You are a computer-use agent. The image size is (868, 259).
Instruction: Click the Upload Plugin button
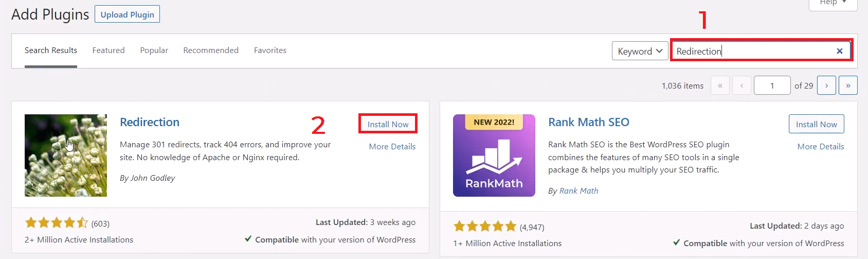point(127,14)
